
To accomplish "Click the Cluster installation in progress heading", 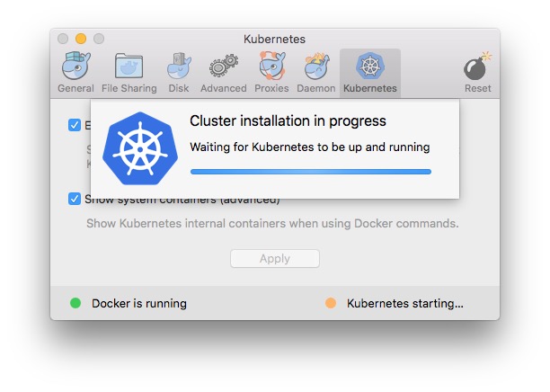I will click(x=288, y=121).
